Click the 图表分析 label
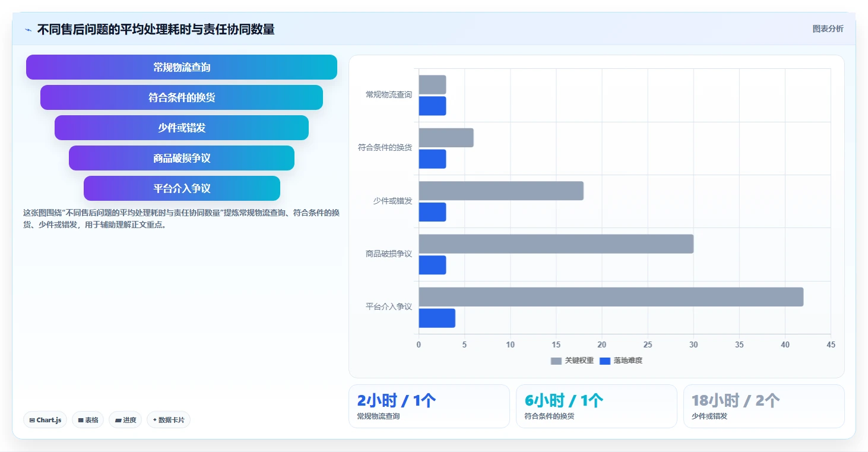The width and height of the screenshot is (868, 452). tap(828, 29)
